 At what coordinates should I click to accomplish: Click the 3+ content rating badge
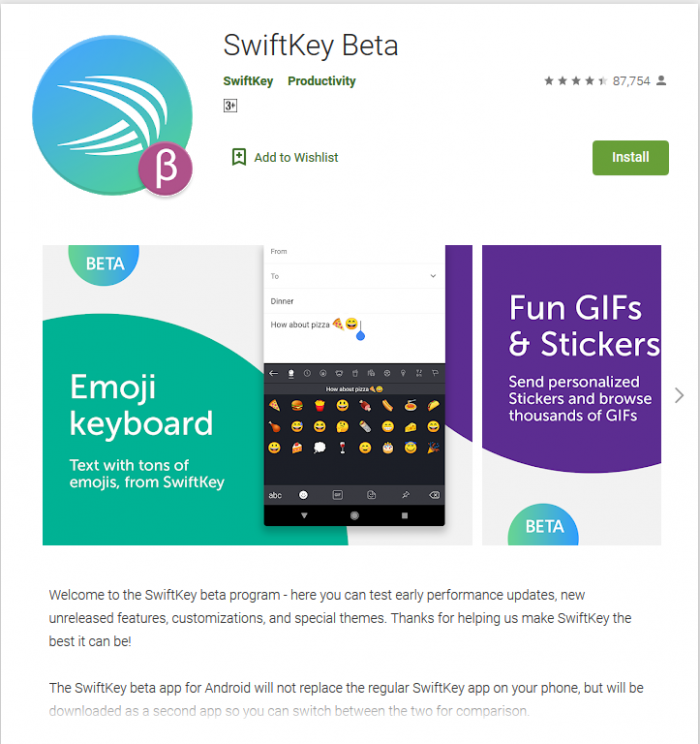pos(230,105)
